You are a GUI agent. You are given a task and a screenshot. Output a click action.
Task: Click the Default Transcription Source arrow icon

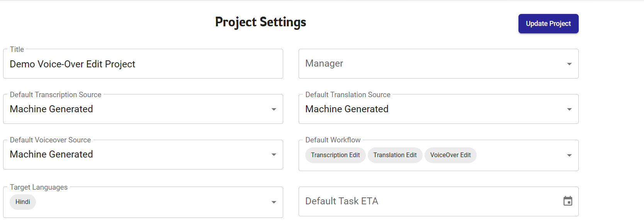tap(274, 109)
